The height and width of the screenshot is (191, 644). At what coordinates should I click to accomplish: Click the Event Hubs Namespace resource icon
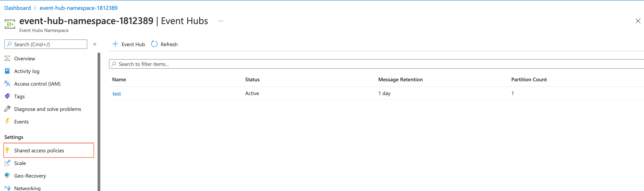10,24
